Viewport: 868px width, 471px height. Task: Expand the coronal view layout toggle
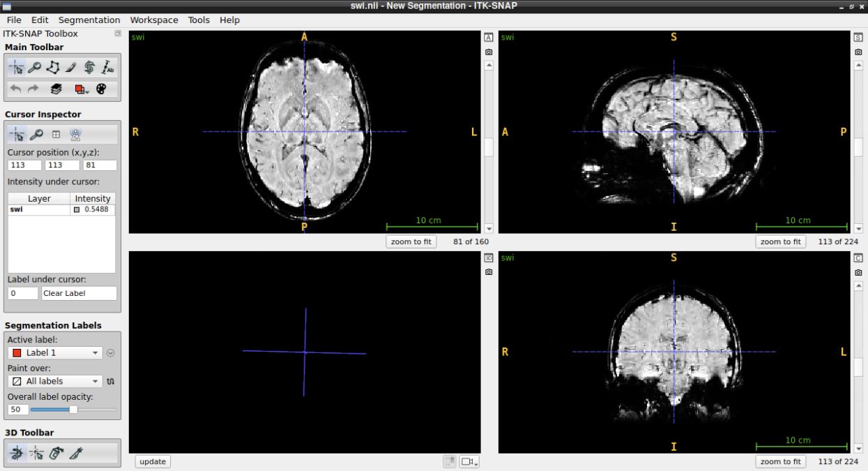point(858,257)
